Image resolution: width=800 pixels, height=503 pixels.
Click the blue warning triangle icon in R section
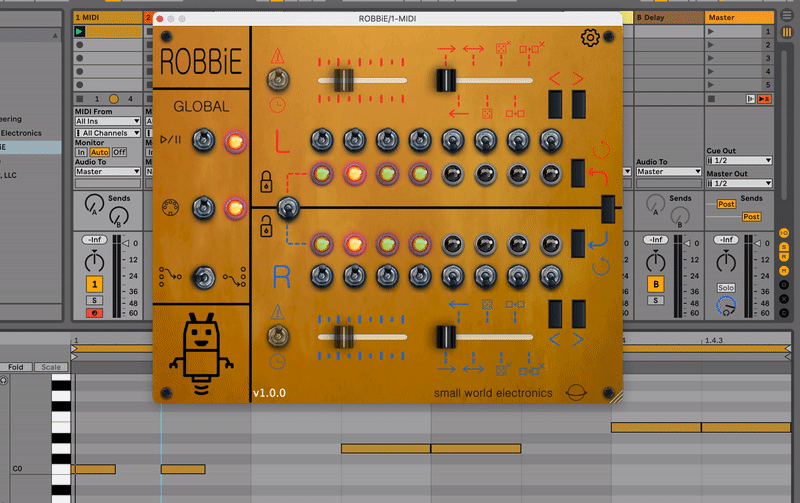277,312
